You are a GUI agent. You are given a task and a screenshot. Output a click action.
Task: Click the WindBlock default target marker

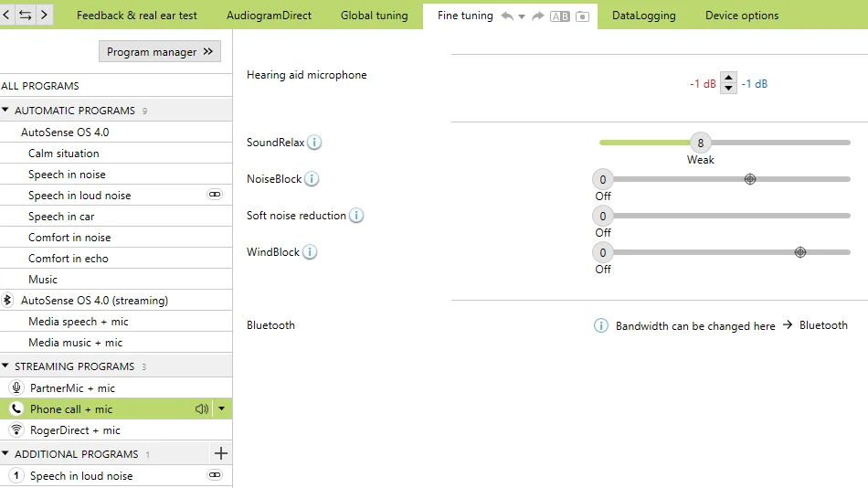(800, 252)
